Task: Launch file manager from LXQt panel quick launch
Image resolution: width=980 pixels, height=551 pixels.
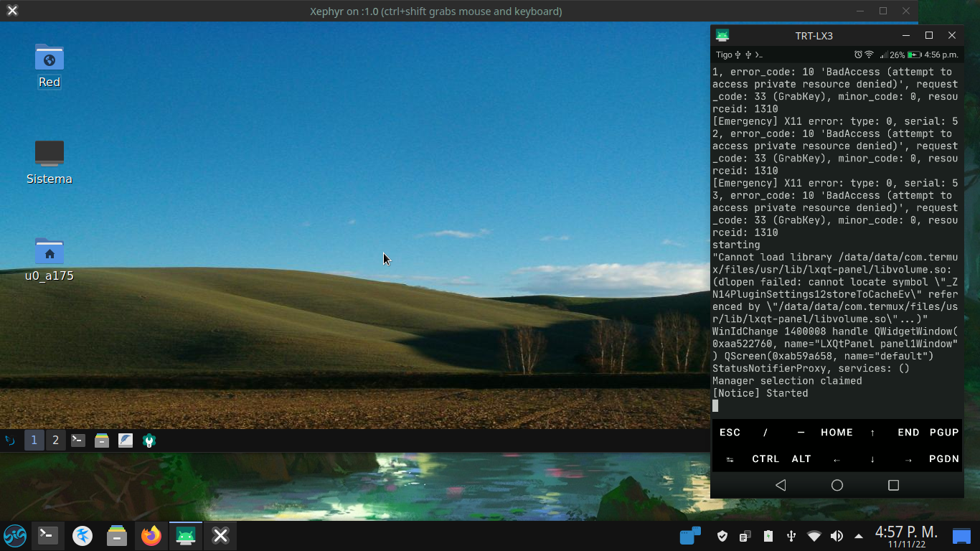Action: point(102,441)
